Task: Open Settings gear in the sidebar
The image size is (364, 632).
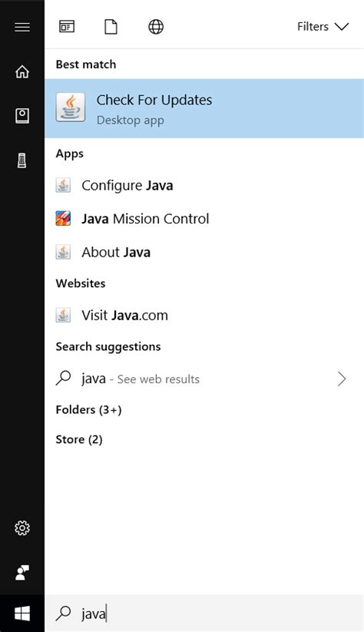Action: (x=22, y=528)
